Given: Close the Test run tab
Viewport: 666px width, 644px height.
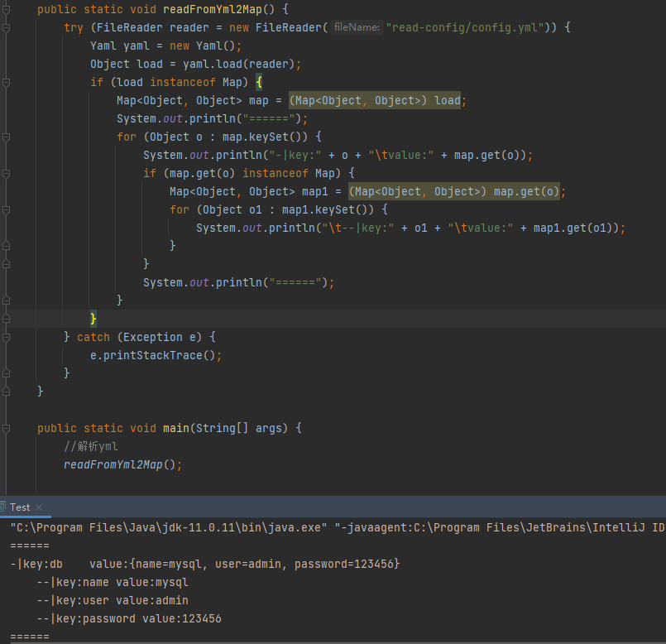Looking at the screenshot, I should coord(39,507).
